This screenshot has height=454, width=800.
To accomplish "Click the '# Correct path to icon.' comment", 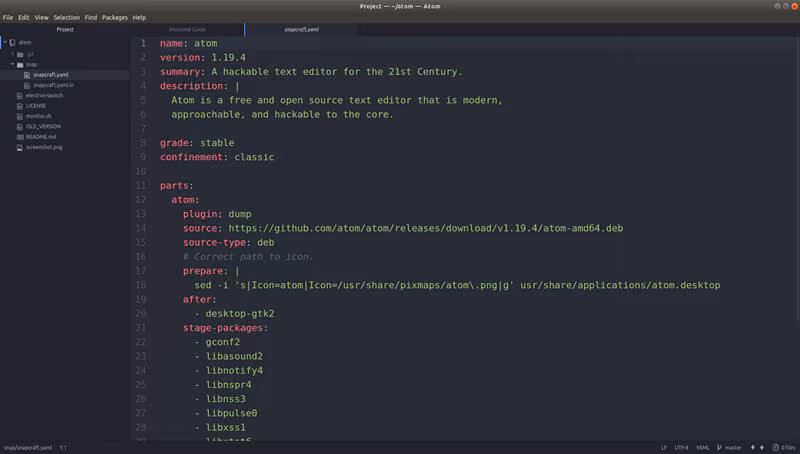I will (x=248, y=257).
